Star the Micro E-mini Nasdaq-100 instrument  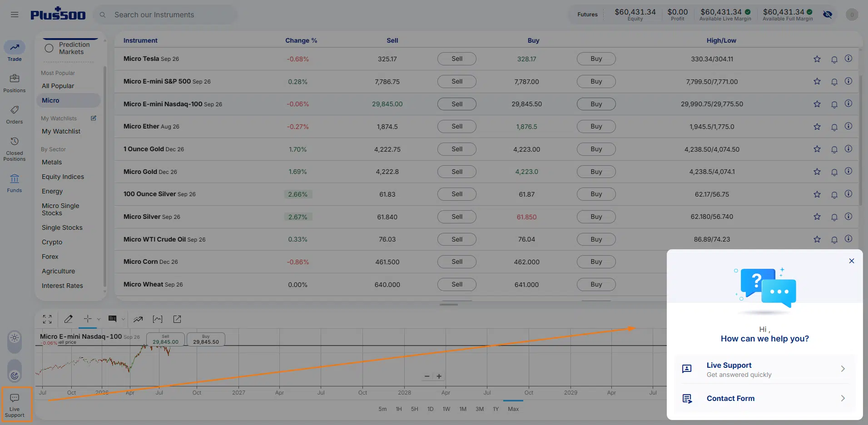[817, 104]
